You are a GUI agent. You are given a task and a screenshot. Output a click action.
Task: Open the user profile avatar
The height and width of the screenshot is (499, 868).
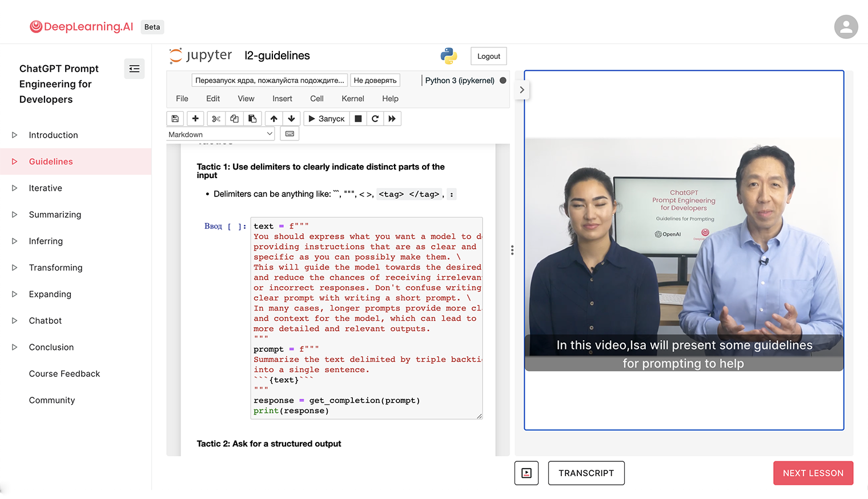[846, 27]
